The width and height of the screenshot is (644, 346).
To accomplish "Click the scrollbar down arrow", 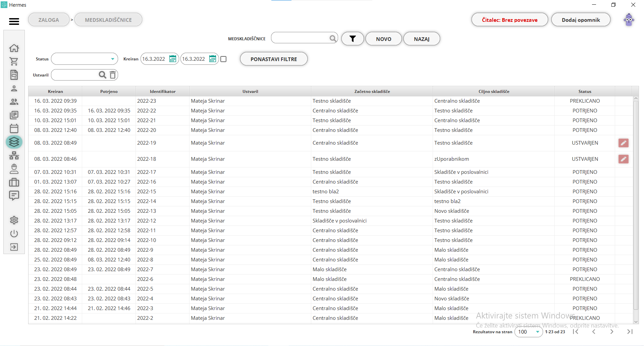I will pos(636,322).
